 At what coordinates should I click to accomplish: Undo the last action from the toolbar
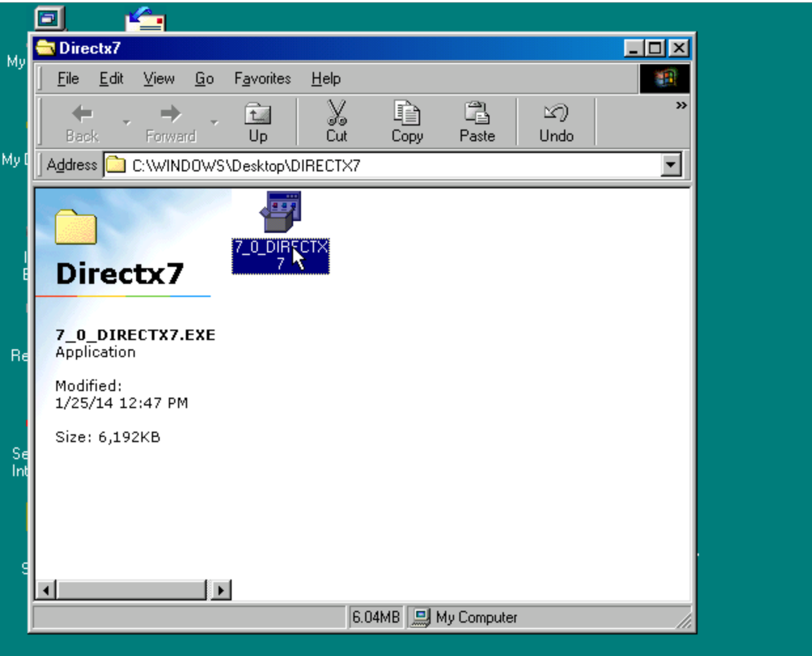coord(556,122)
